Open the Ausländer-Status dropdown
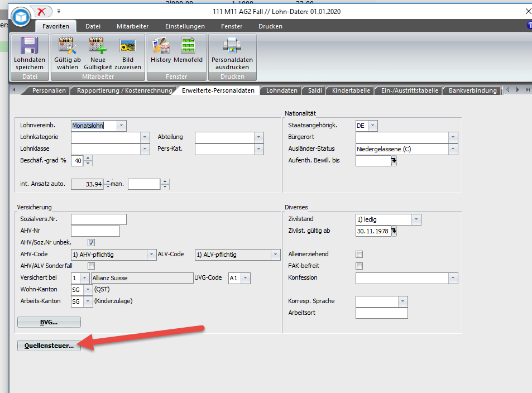The width and height of the screenshot is (532, 393). [x=453, y=149]
